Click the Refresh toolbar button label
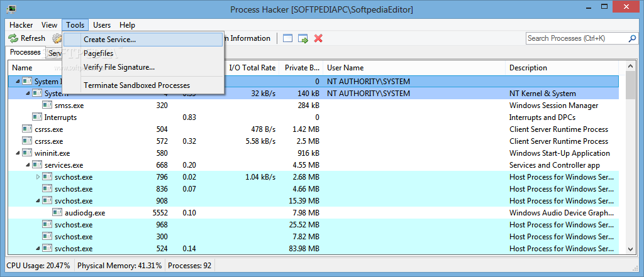 pos(33,38)
